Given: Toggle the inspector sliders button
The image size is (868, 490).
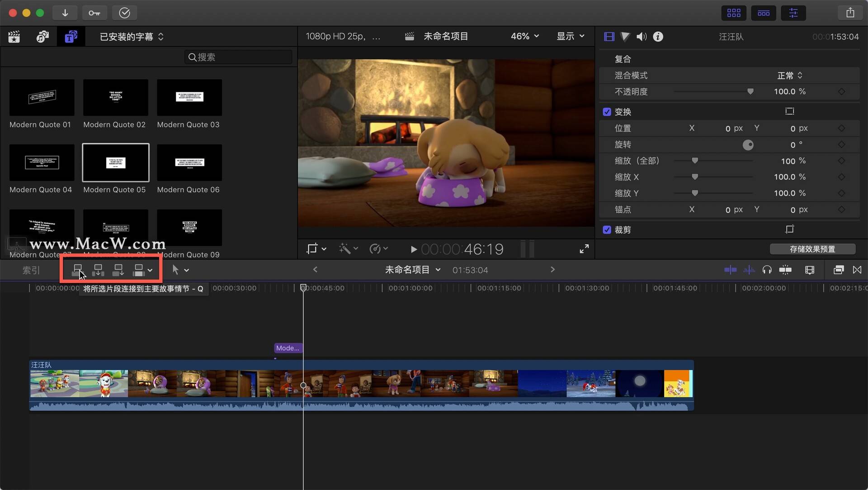Looking at the screenshot, I should click(x=793, y=13).
